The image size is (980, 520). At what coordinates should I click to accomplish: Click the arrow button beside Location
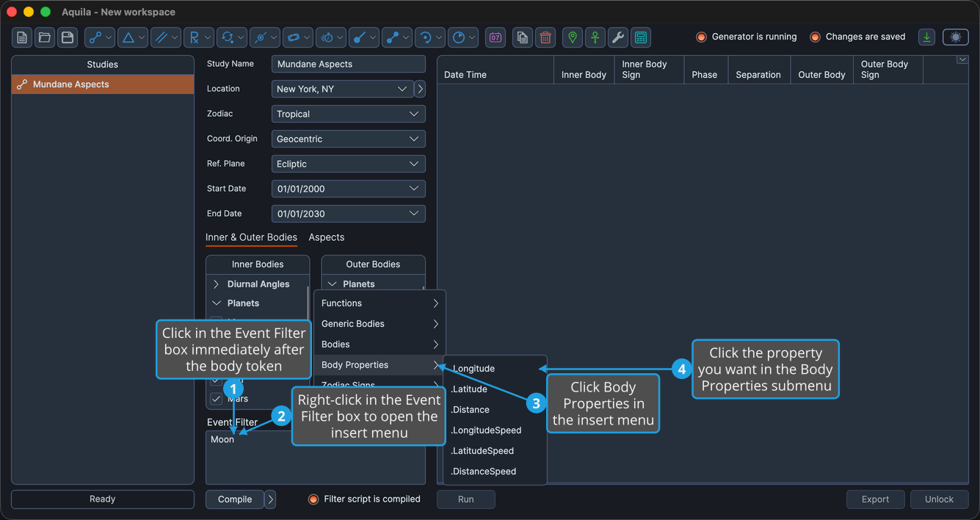click(420, 89)
